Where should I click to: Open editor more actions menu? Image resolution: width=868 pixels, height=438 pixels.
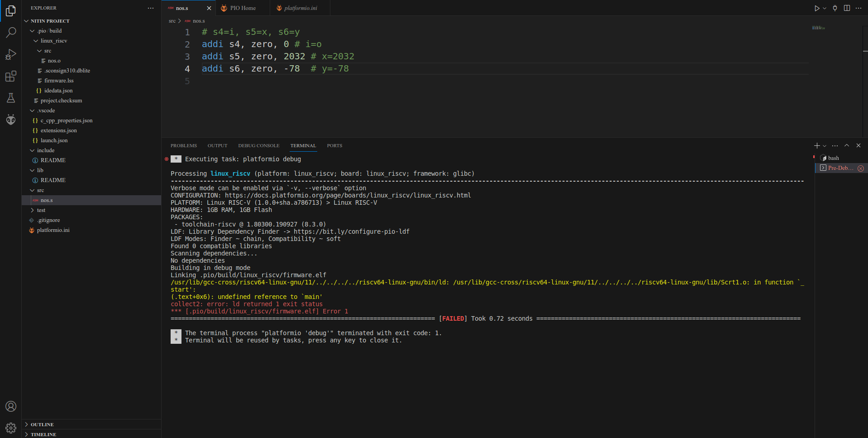pos(858,8)
